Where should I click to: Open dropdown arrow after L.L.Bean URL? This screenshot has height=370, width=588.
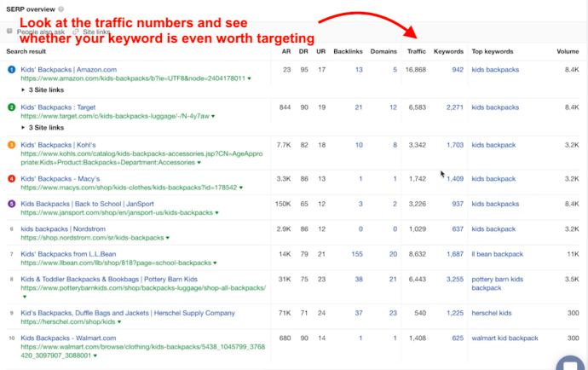[215, 263]
